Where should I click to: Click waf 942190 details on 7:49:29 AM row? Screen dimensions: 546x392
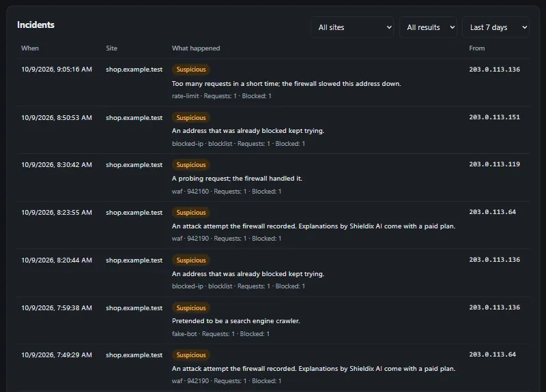[x=227, y=381]
